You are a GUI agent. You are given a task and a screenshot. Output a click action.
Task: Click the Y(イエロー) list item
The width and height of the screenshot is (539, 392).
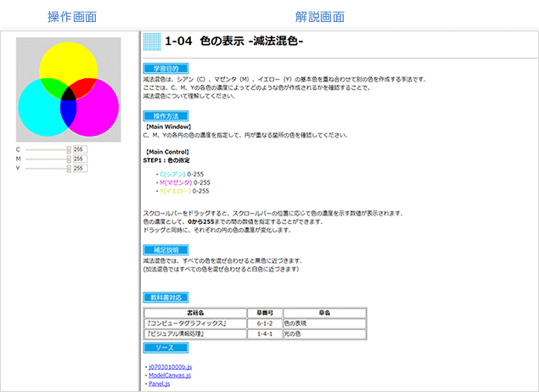[184, 191]
